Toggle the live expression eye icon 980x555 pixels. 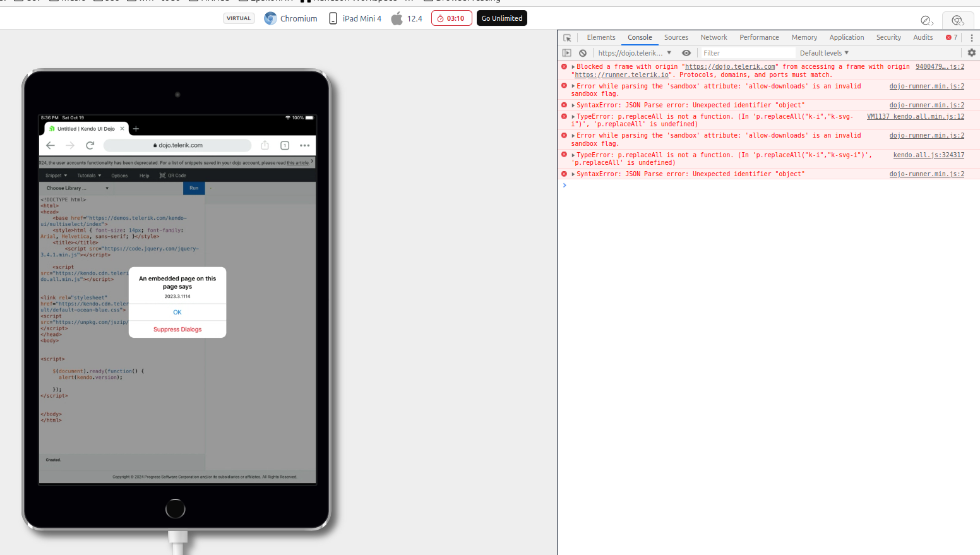(x=686, y=53)
